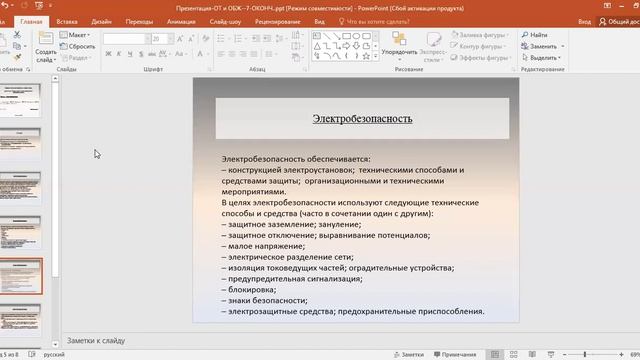
Task: Toggle strikethrough abc formatting
Action: click(x=152, y=54)
